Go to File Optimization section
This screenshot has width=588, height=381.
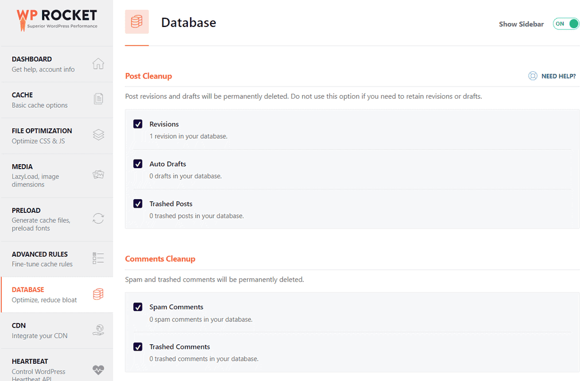click(57, 136)
